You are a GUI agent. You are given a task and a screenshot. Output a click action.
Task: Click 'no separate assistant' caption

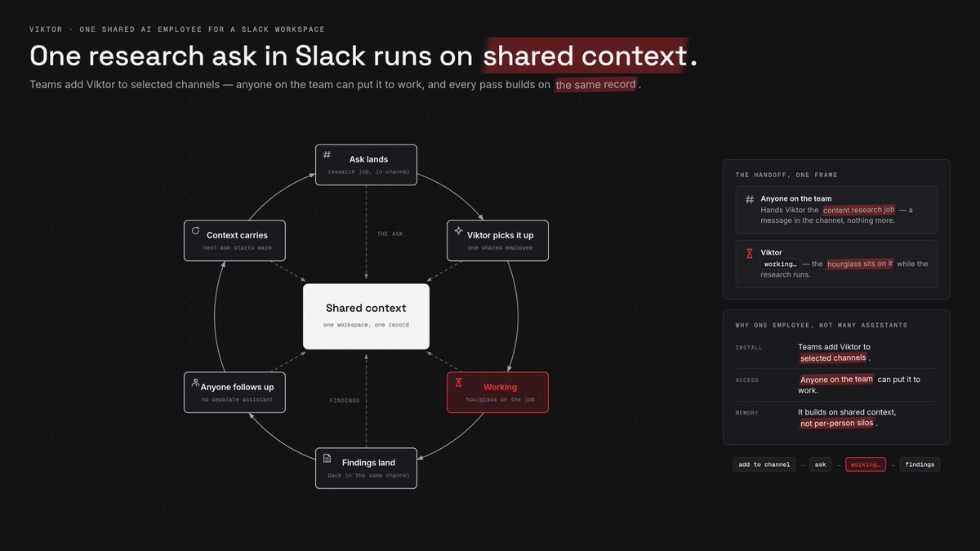(237, 400)
